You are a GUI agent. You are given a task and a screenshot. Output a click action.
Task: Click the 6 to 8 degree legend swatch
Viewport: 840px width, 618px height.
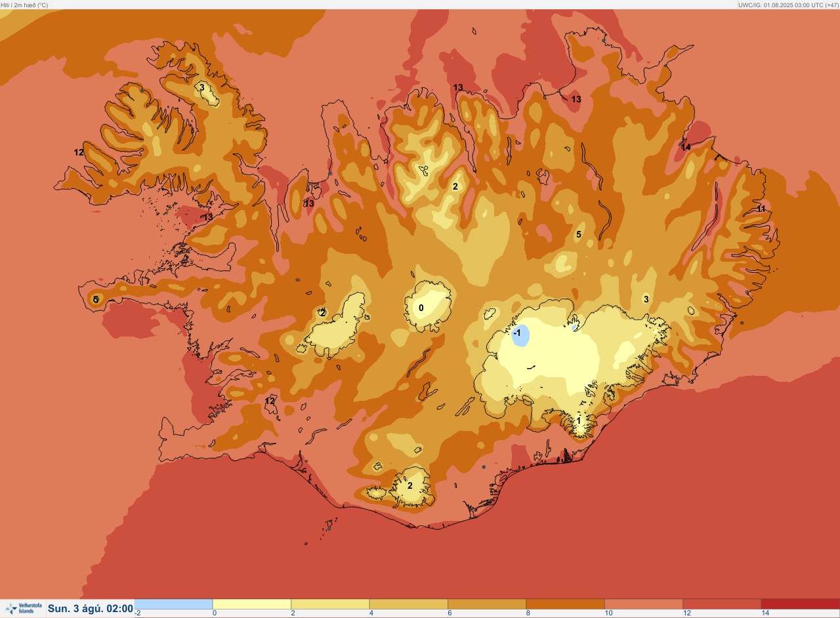487,604
